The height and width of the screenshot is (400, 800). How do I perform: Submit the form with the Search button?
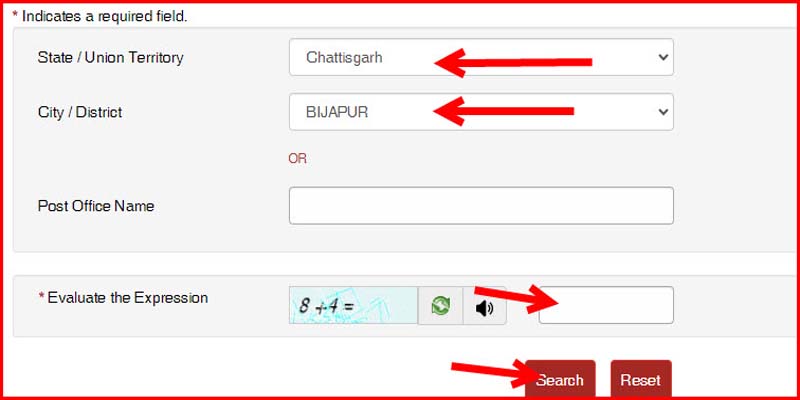[560, 380]
